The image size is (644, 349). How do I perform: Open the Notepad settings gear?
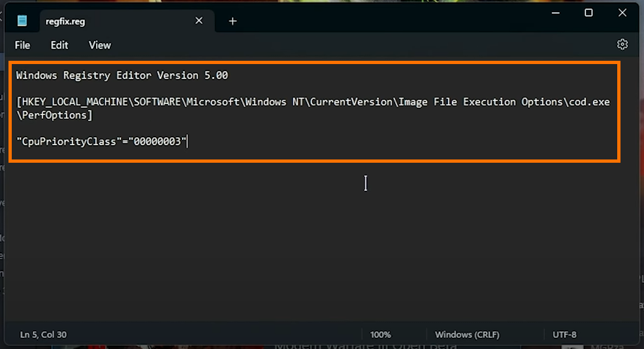[x=622, y=44]
